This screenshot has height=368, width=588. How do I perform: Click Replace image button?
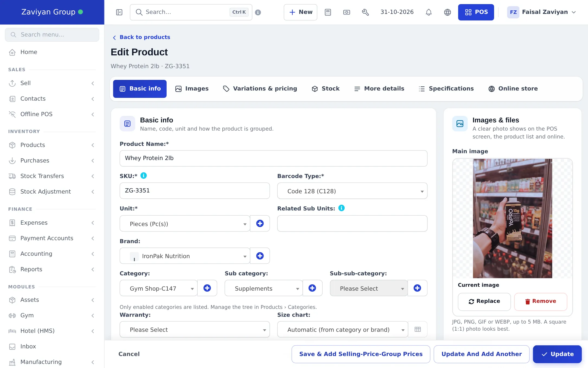(484, 301)
